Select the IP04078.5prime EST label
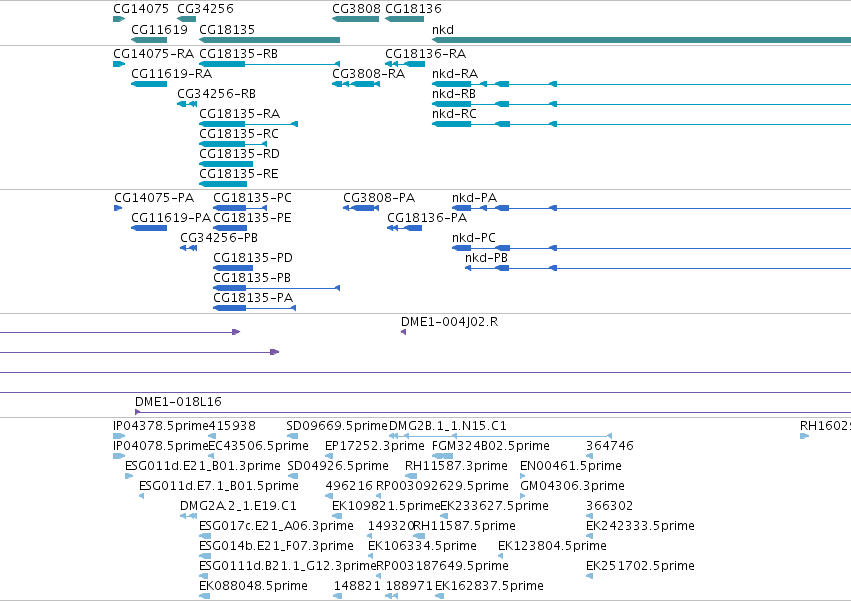Screen dimensions: 851x601 [161, 446]
